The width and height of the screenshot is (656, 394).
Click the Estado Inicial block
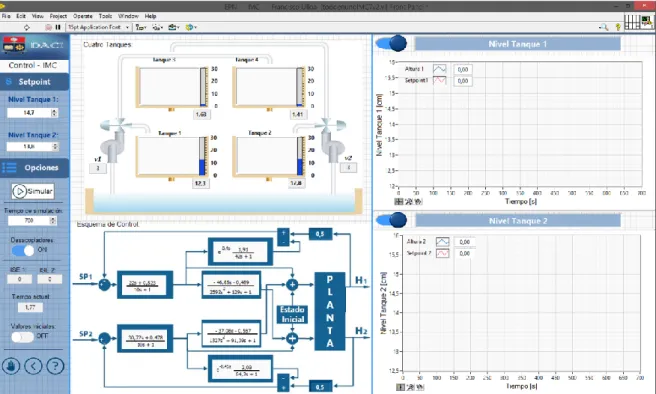292,314
